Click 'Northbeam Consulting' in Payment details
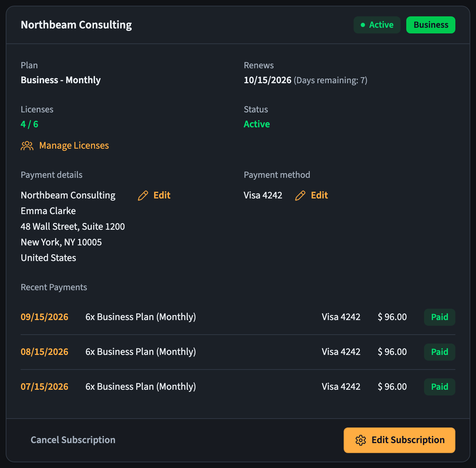This screenshot has width=476, height=468. point(68,195)
